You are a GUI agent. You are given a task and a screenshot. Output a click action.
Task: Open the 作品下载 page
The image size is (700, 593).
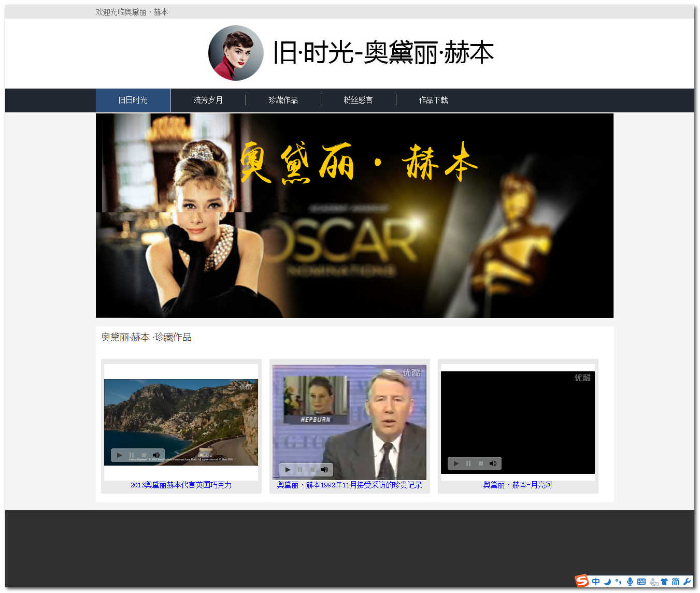pos(434,100)
